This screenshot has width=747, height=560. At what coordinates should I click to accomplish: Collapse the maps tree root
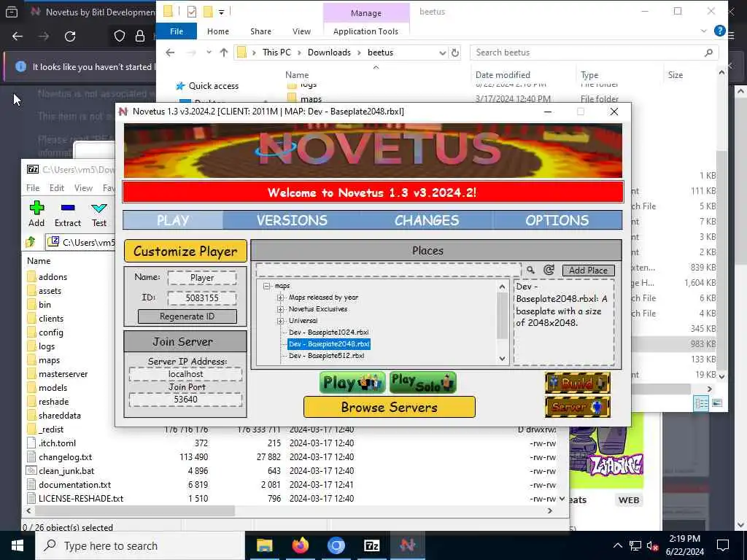[x=266, y=286]
